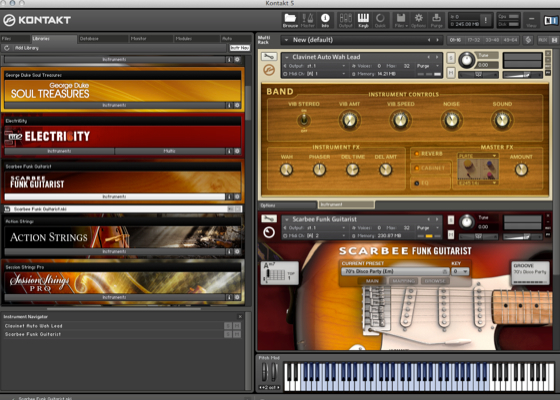This screenshot has height=400, width=560.
Task: Mute the Scarbee Funk Guitarist instrument
Action: 451,235
